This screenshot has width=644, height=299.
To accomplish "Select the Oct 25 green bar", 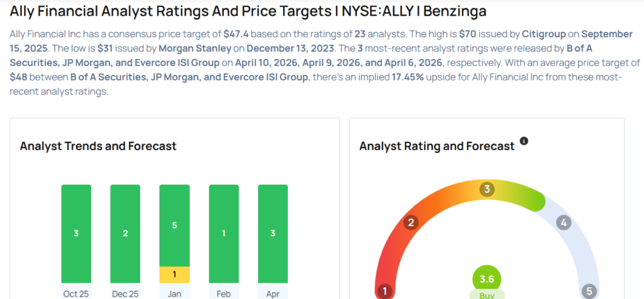I will point(76,234).
